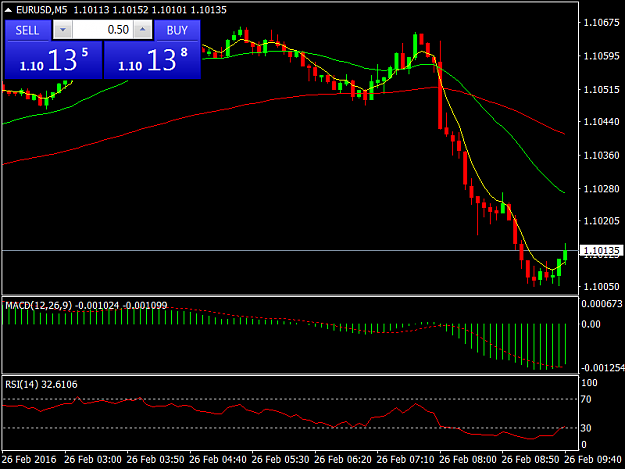Click the 1.10675 price scale label
This screenshot has height=469, width=625.
tap(601, 23)
